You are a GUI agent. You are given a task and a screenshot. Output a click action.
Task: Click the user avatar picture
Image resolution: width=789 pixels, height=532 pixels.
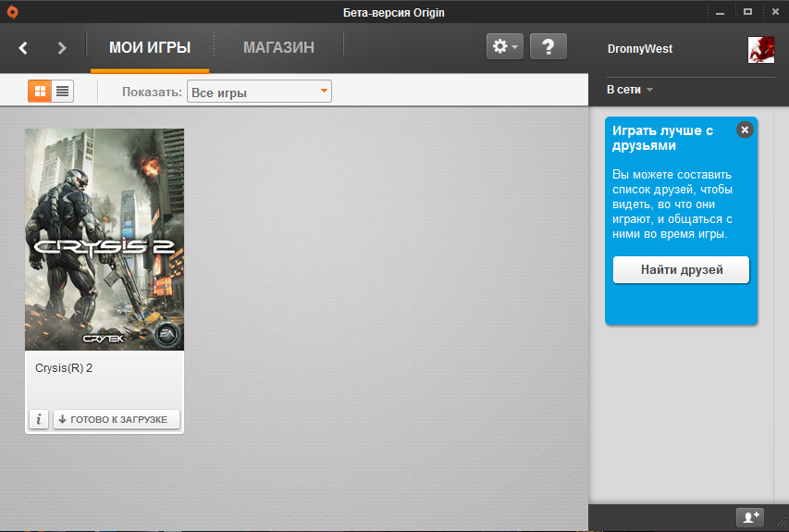(761, 50)
